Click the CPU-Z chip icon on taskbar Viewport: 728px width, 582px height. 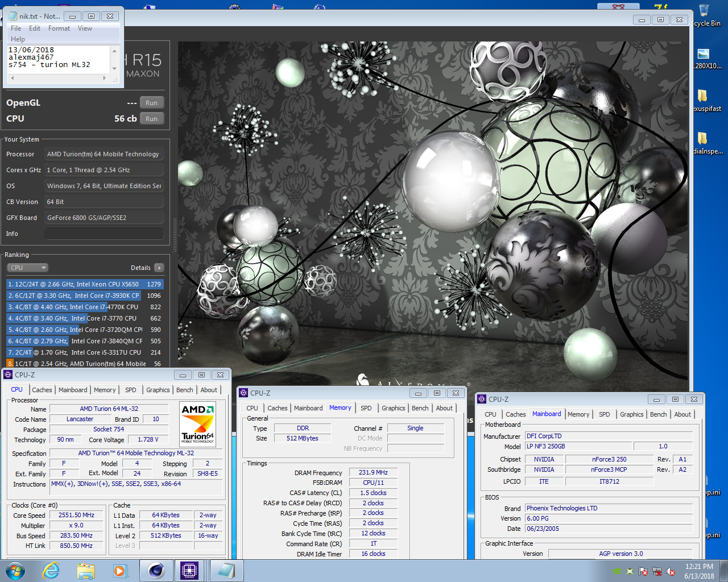(189, 571)
